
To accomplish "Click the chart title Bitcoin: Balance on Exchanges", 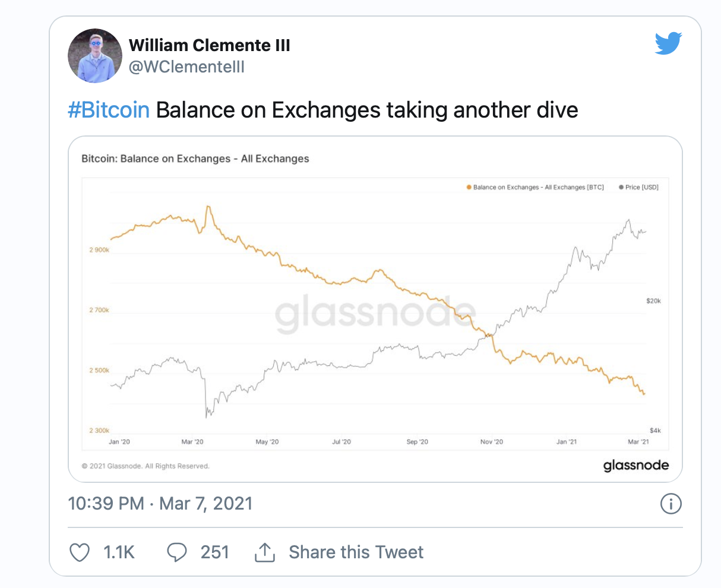I will [x=195, y=159].
